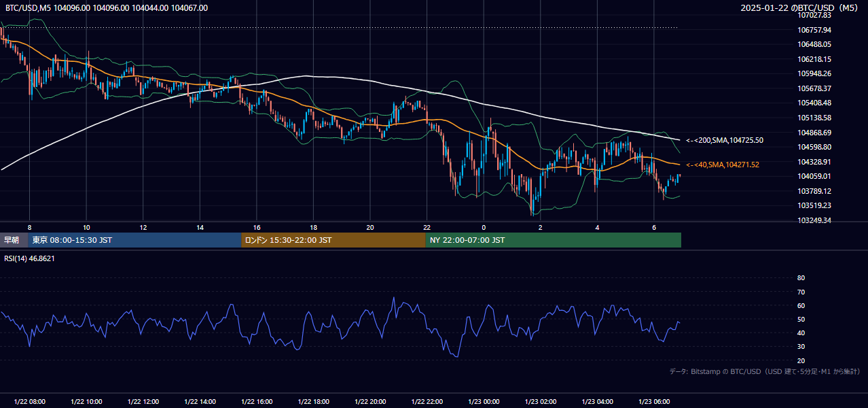Screen dimensions: 868x408
Task: Click price axis label 106757.94
Action: pyautogui.click(x=814, y=30)
